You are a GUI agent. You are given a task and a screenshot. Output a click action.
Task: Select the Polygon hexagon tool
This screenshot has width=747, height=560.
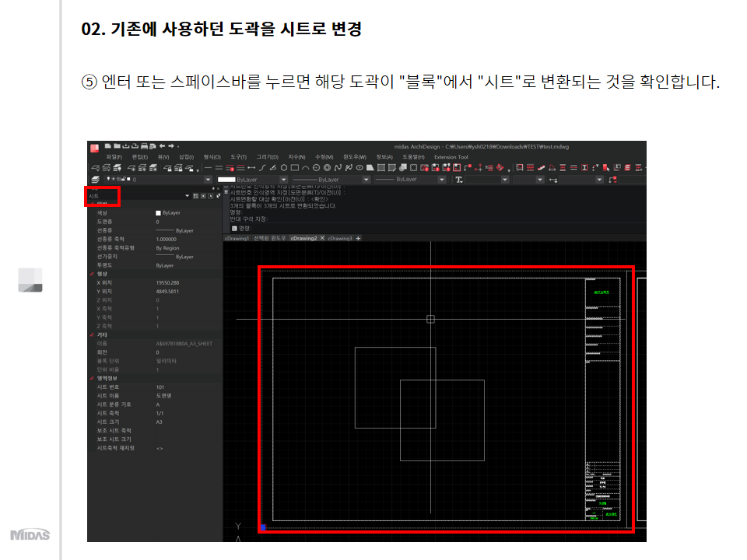284,168
